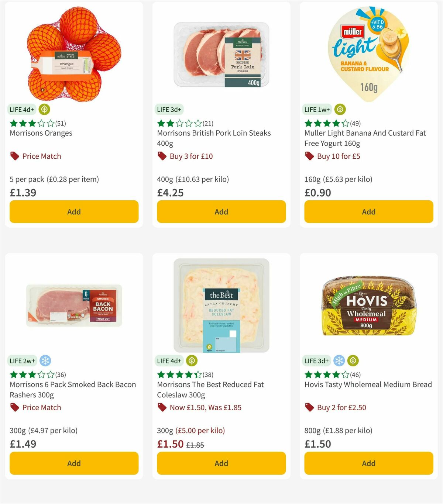443x504 pixels.
Task: Click the organic leaf icon on Morrisons Oranges
Action: coord(44,109)
